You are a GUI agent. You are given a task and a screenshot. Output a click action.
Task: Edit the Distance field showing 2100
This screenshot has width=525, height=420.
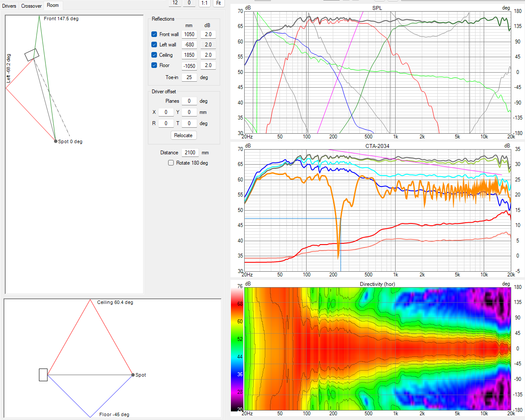pyautogui.click(x=189, y=153)
